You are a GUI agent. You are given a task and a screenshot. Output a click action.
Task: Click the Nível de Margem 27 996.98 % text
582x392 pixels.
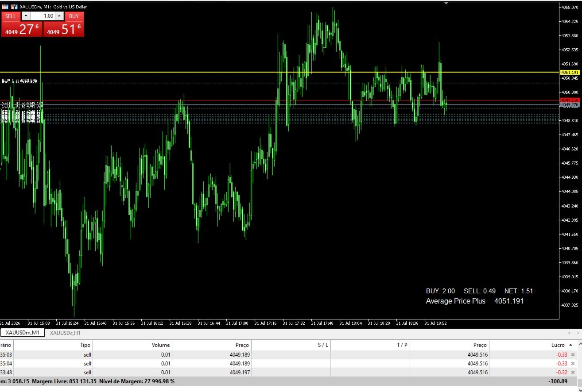pos(136,381)
